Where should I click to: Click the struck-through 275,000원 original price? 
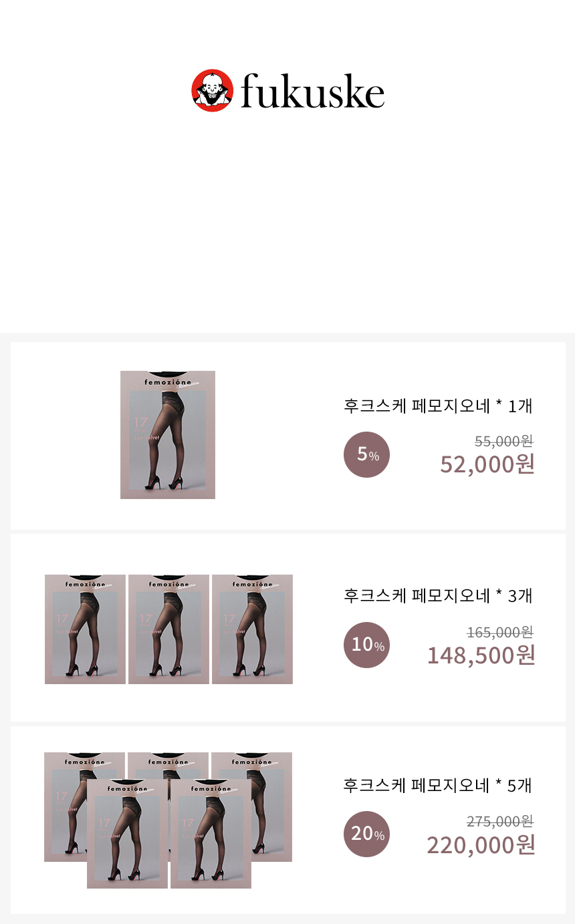click(x=499, y=822)
